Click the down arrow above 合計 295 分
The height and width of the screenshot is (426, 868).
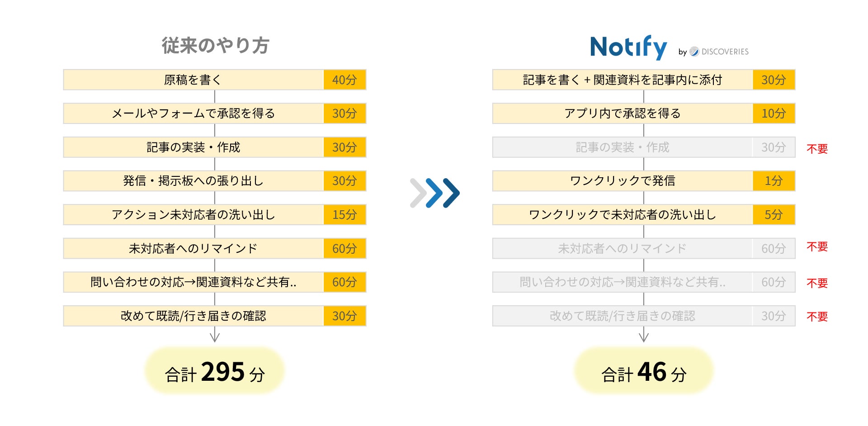(x=215, y=336)
